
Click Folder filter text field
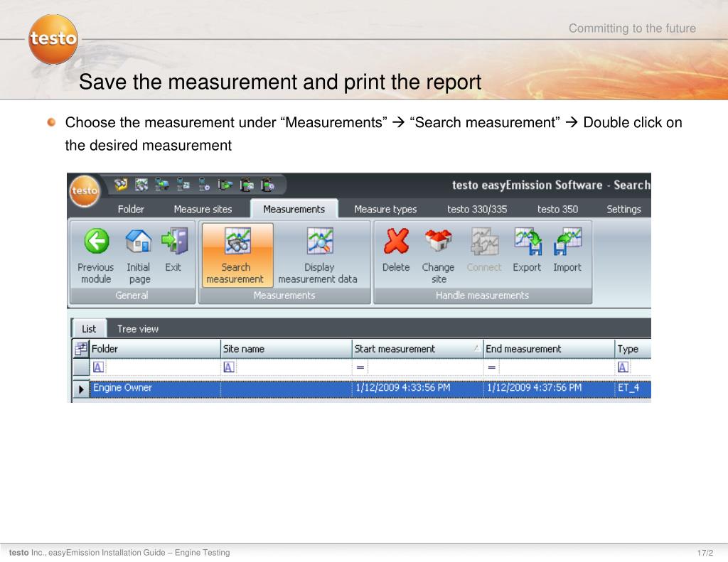click(x=162, y=367)
